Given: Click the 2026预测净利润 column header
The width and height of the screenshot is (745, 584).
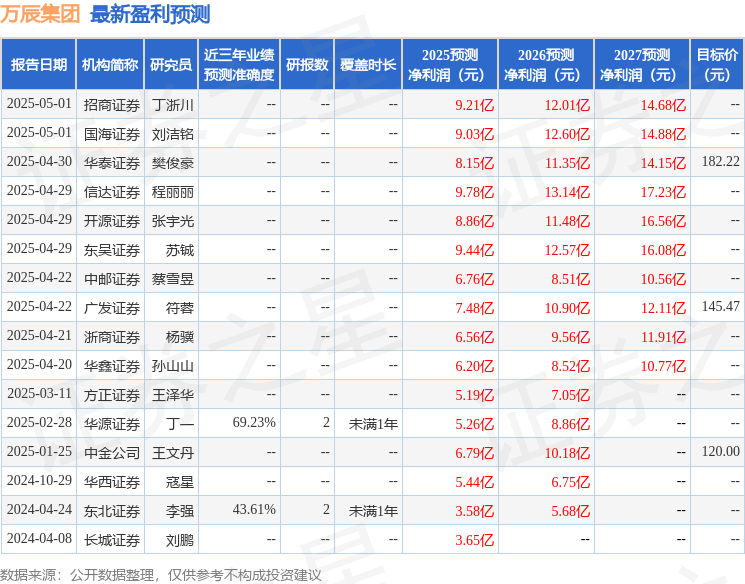Looking at the screenshot, I should coord(546,65).
